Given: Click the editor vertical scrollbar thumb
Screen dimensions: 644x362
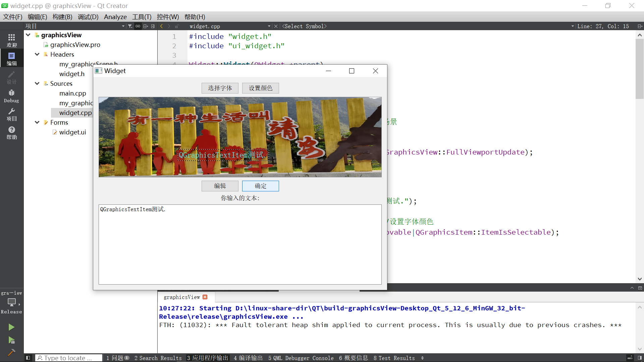Looking at the screenshot, I should point(639,69).
